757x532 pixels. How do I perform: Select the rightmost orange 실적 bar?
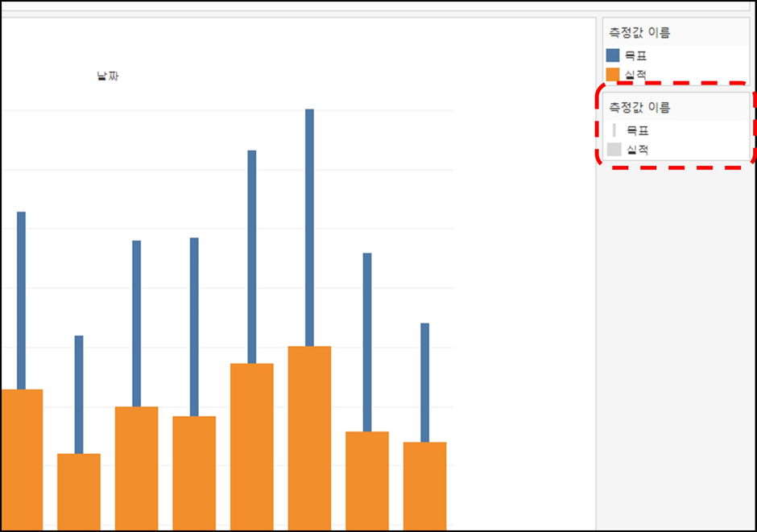coord(425,486)
